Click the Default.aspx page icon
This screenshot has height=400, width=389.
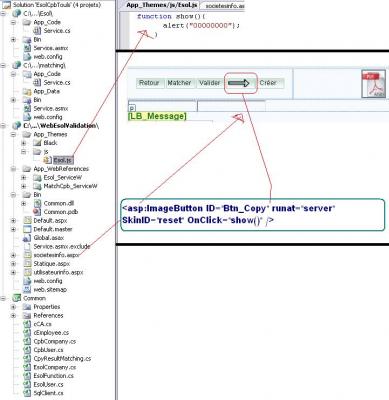coord(27,221)
